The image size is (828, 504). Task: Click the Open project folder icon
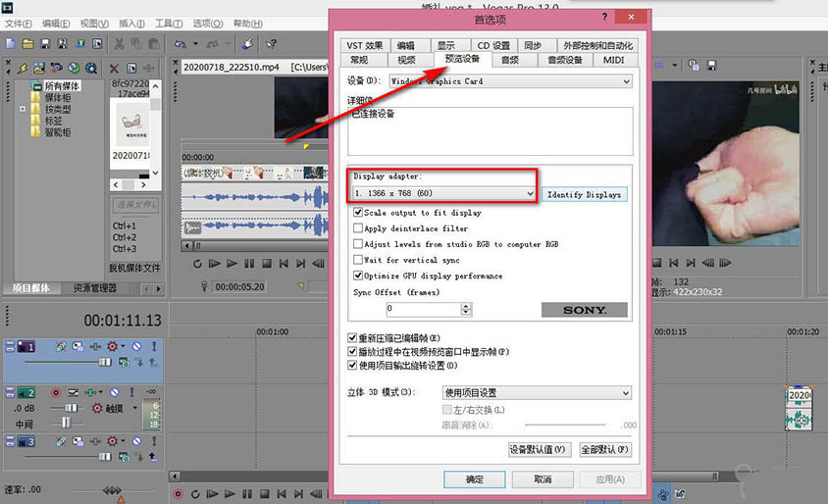click(28, 44)
